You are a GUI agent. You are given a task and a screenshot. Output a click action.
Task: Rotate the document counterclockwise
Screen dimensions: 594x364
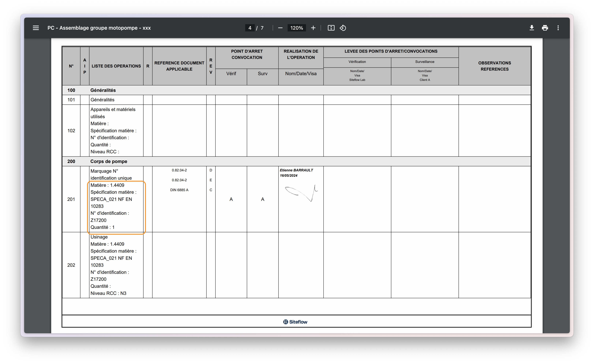[x=343, y=28]
